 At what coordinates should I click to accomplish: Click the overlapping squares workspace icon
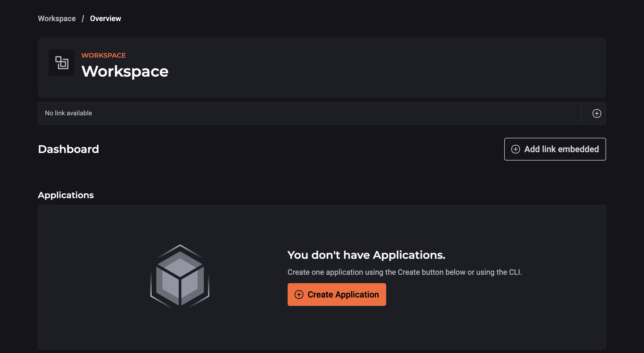(62, 63)
